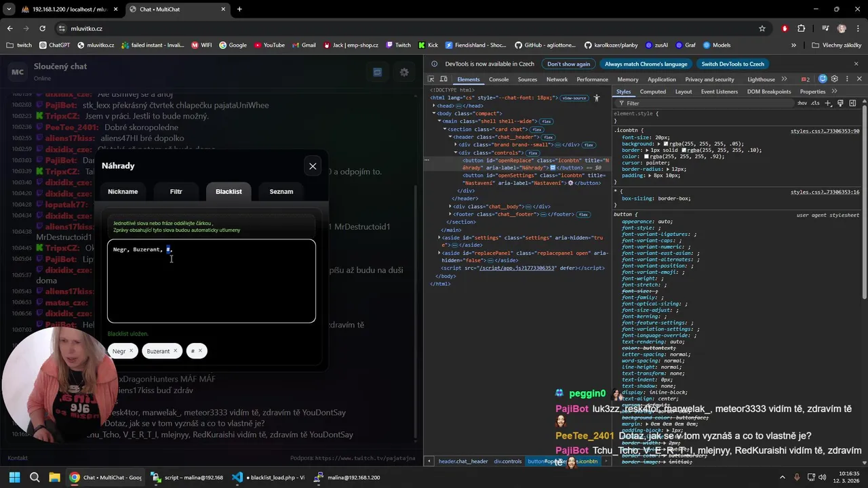Image resolution: width=868 pixels, height=488 pixels.
Task: Toggle the .cls class editor
Action: (815, 103)
